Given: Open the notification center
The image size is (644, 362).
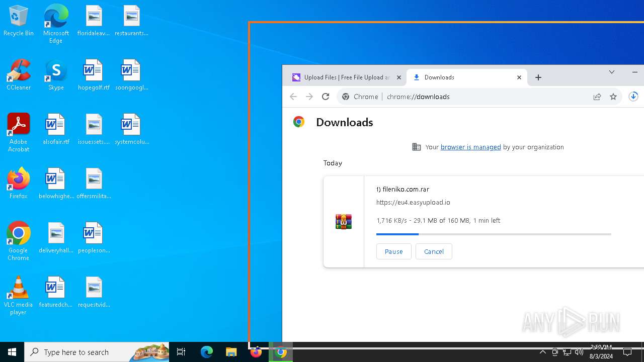Looking at the screenshot, I should [627, 352].
